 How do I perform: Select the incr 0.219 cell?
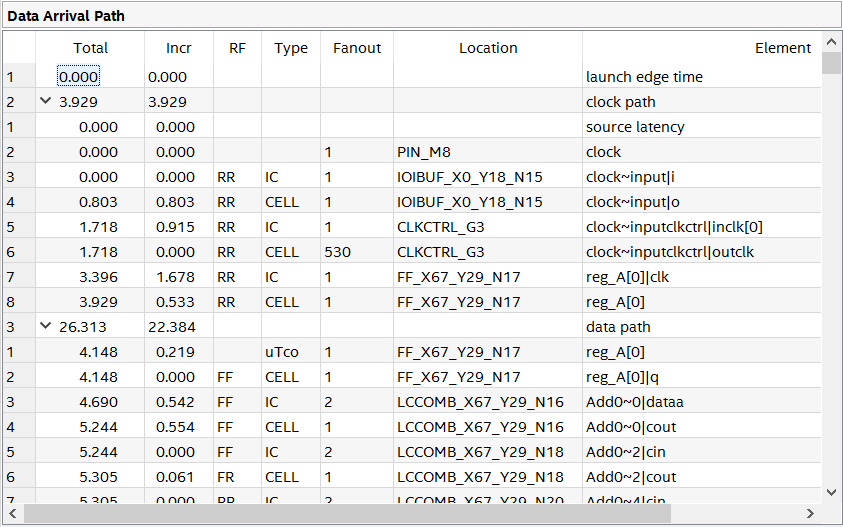click(178, 352)
